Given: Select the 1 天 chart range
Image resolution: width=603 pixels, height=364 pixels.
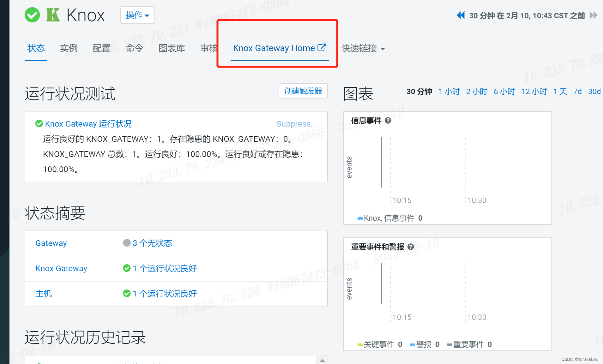Looking at the screenshot, I should tap(560, 92).
